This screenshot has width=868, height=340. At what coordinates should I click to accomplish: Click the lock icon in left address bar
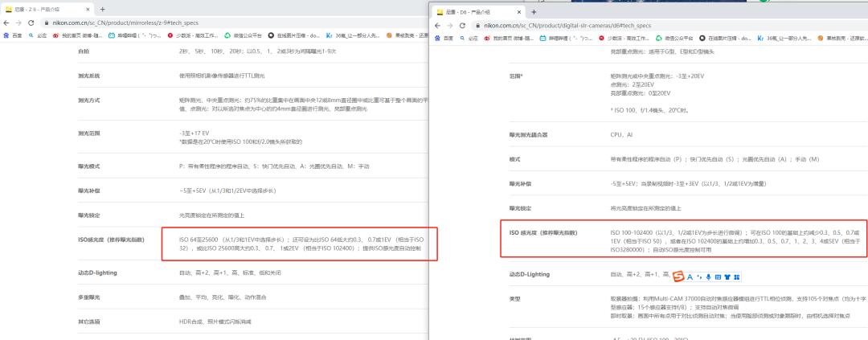coord(46,23)
